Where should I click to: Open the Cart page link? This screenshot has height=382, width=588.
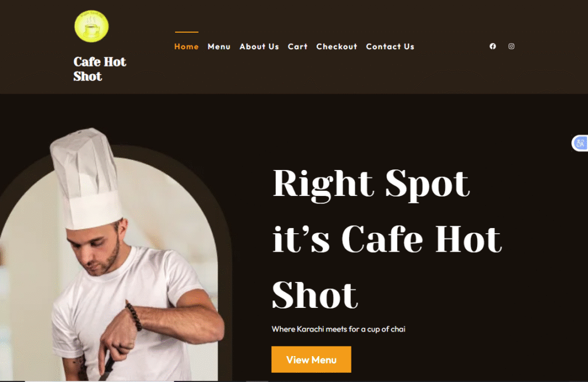pyautogui.click(x=298, y=47)
